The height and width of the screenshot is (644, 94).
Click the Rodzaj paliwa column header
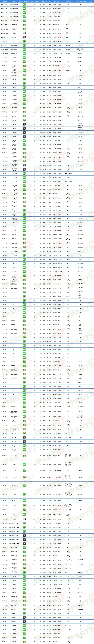pos(23,1)
